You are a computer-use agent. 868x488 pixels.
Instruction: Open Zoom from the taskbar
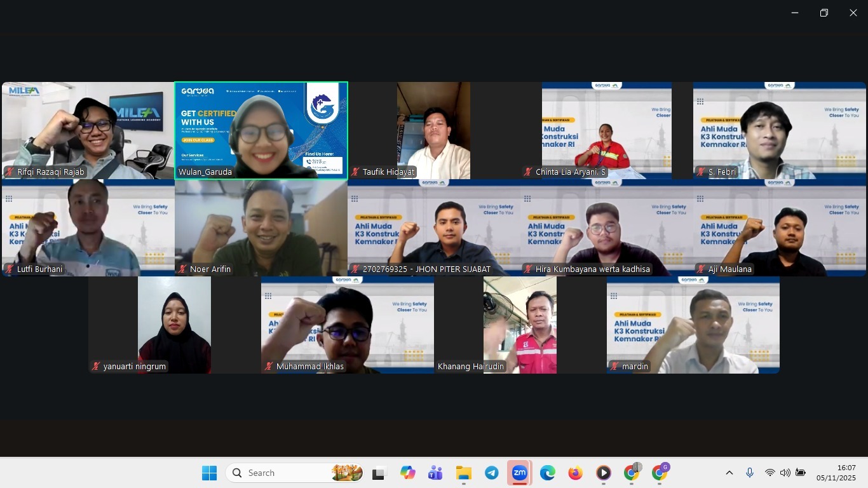click(520, 473)
